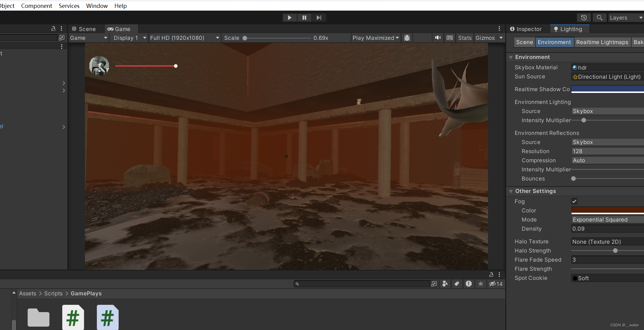Mute audio in the Game view toolbar
Screen dimensions: 644x330
[438, 38]
